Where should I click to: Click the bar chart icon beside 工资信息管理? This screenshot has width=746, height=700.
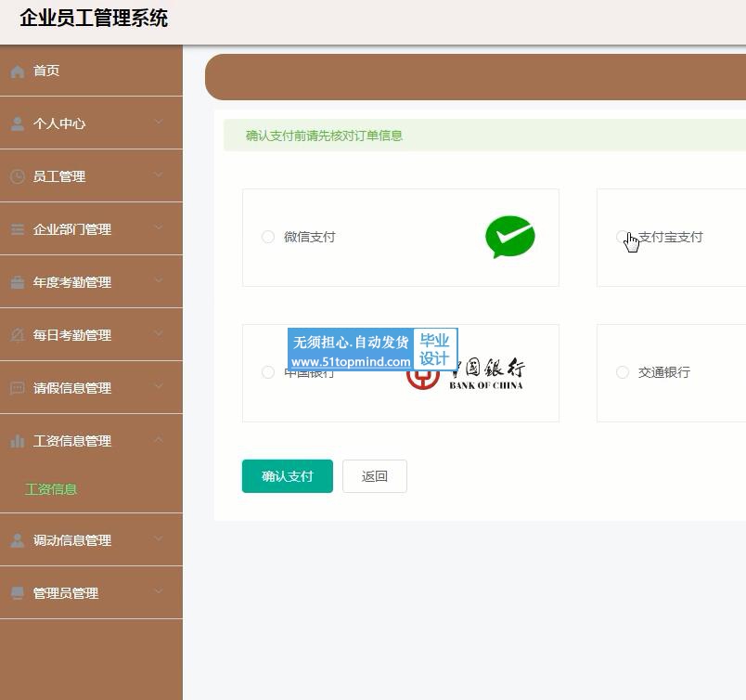coord(18,441)
